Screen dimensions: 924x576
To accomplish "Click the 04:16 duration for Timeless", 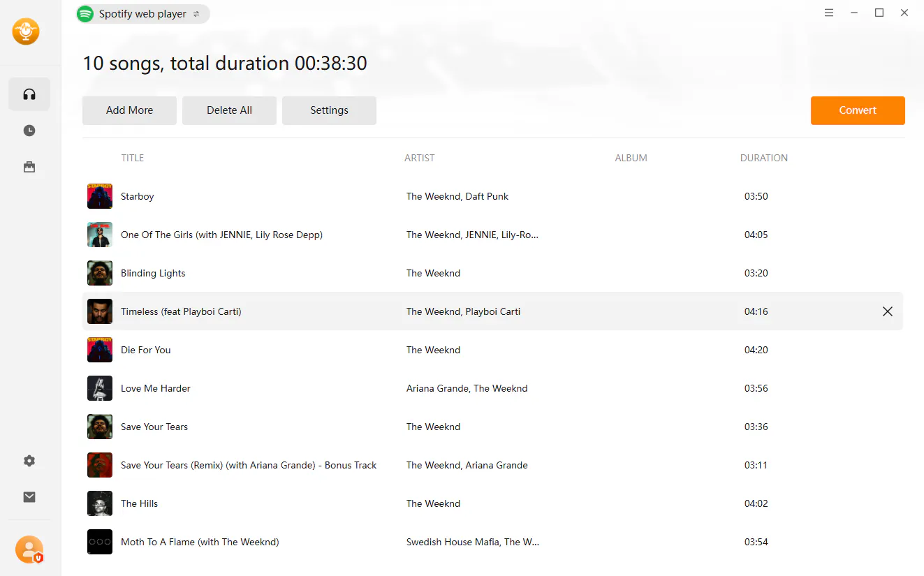I will [756, 311].
